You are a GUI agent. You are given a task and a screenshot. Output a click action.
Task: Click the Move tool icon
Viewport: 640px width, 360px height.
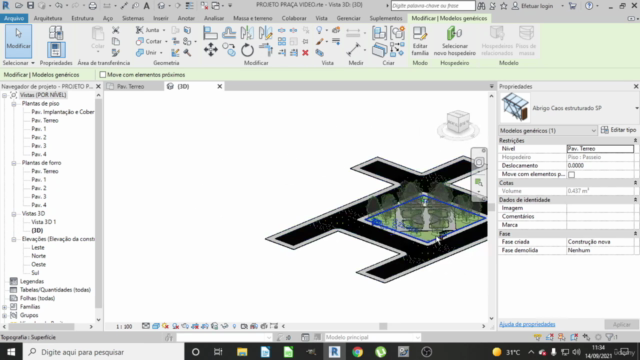tap(211, 50)
